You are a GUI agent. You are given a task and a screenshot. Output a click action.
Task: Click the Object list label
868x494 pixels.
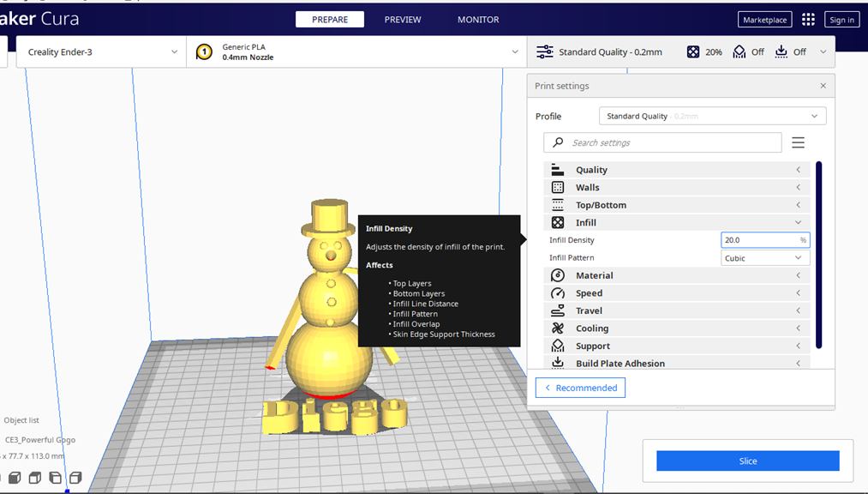pyautogui.click(x=21, y=420)
